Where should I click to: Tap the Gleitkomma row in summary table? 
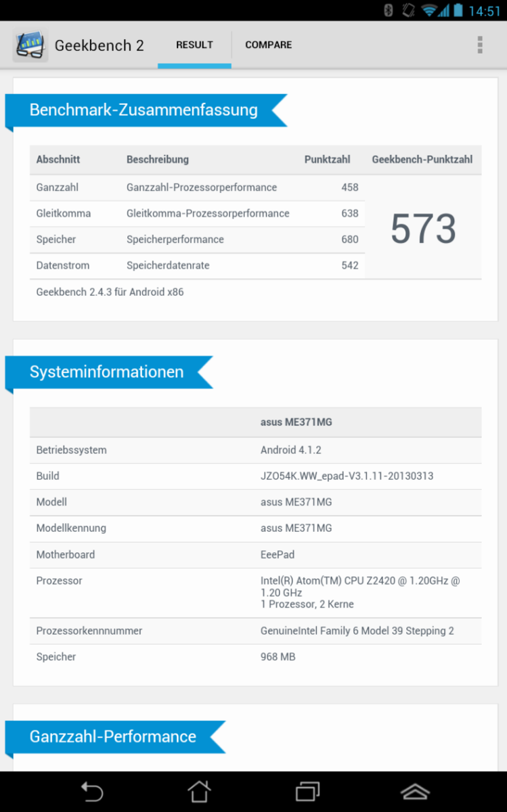(x=196, y=214)
